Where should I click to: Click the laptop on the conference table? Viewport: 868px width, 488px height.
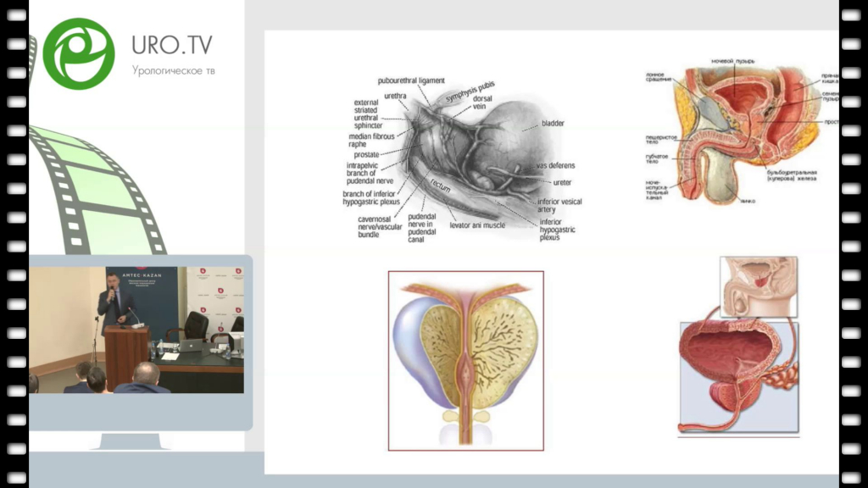(x=192, y=345)
